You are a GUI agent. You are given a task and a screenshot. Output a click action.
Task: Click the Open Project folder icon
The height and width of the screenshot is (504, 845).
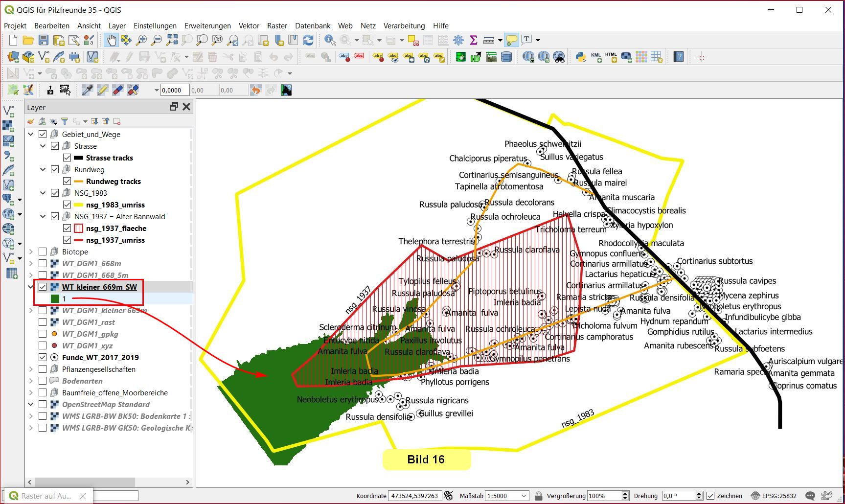point(28,40)
